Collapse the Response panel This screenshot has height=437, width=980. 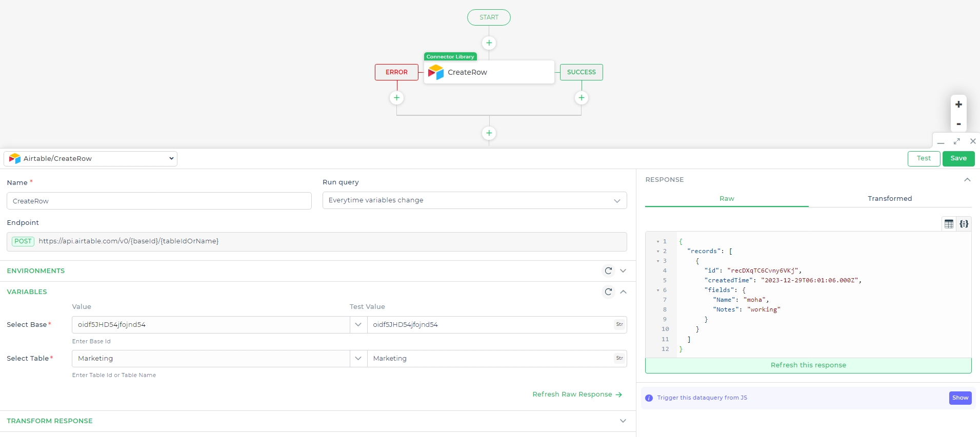pyautogui.click(x=967, y=180)
